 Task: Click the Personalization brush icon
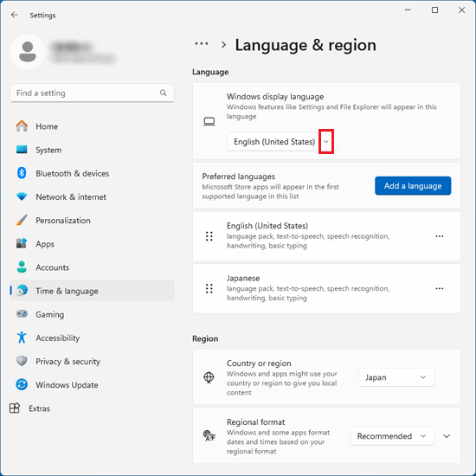coord(22,220)
